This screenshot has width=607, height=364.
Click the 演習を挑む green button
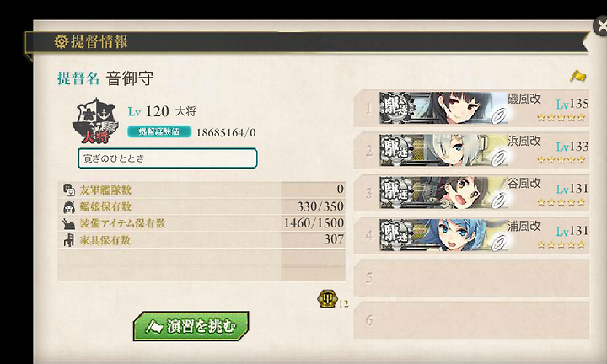pos(191,326)
